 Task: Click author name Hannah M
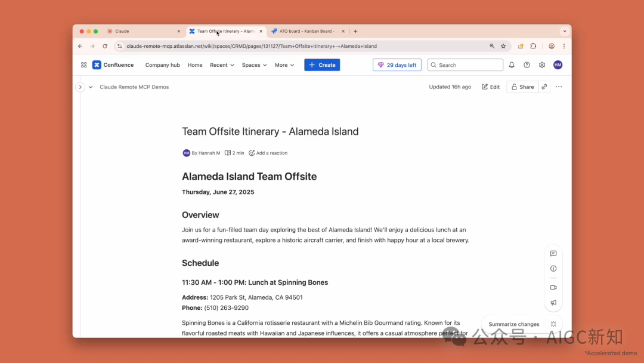click(x=209, y=153)
